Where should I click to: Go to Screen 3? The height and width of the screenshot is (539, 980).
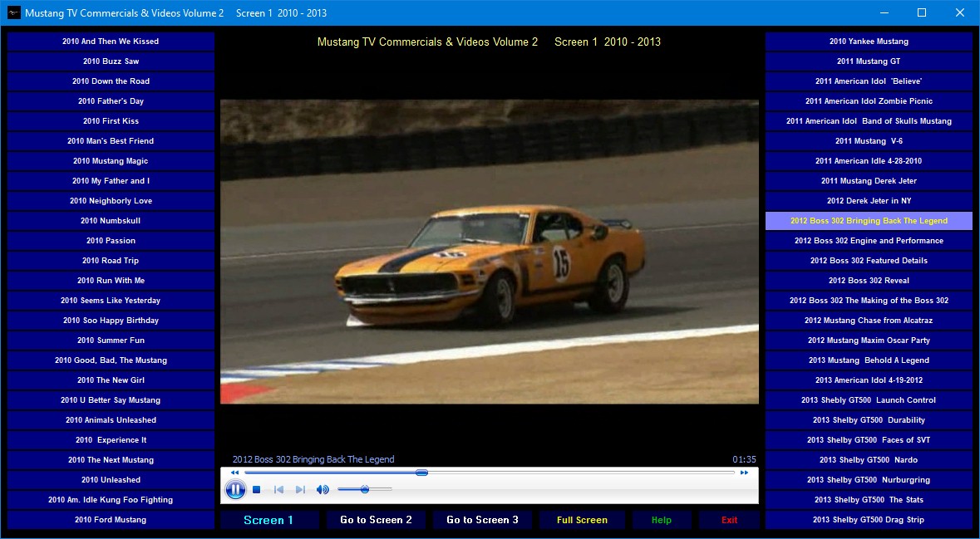482,520
